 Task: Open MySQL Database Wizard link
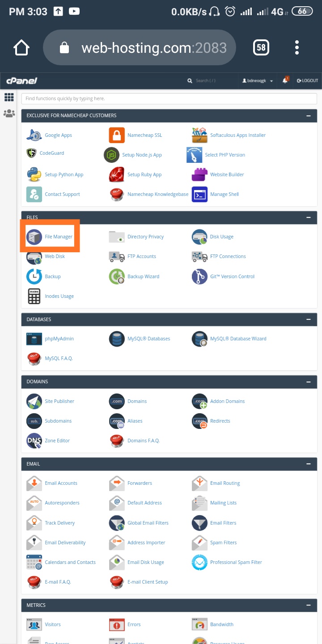(238, 339)
